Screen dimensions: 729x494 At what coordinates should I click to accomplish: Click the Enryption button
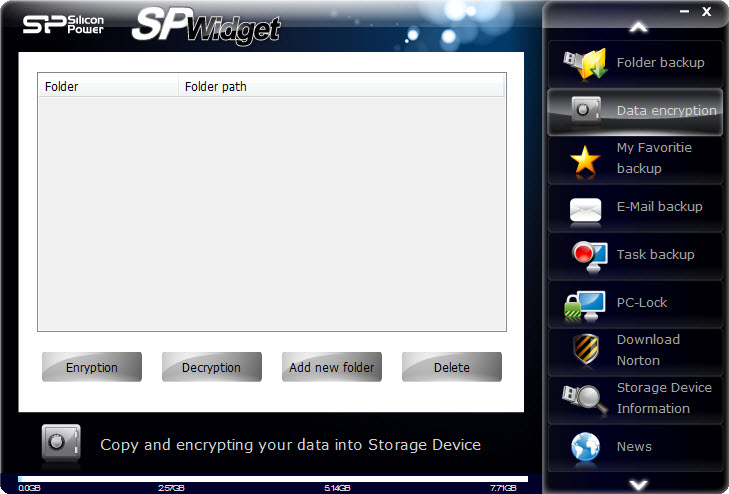(92, 367)
